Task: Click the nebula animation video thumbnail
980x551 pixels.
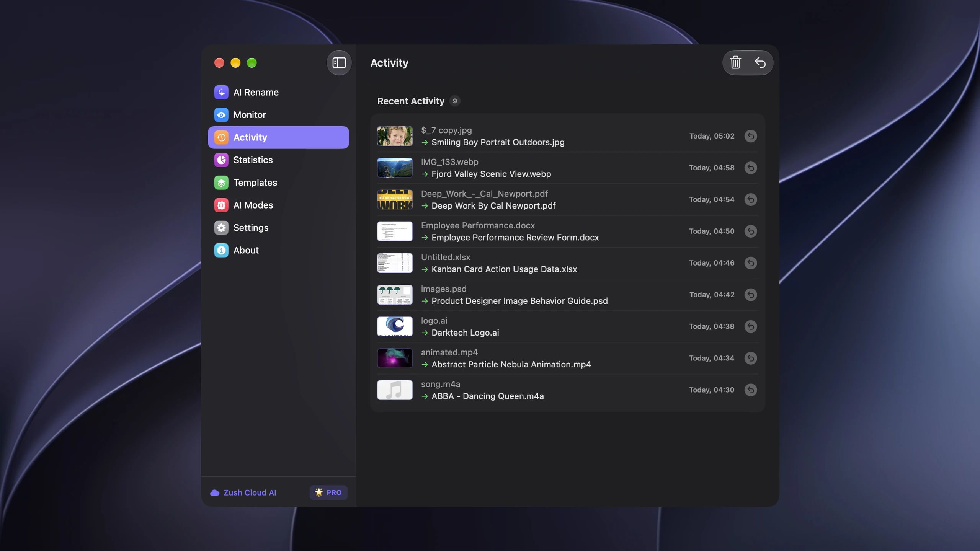Action: pyautogui.click(x=395, y=359)
